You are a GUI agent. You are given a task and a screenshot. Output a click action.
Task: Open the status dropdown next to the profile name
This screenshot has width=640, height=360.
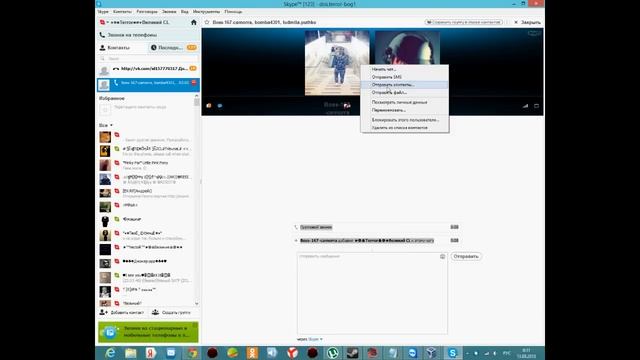click(108, 22)
